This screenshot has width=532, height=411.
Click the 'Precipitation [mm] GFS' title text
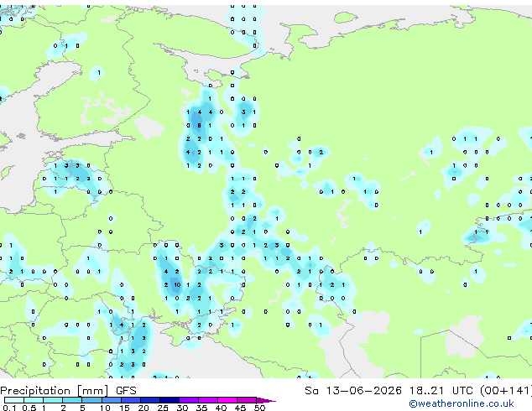[x=68, y=391]
